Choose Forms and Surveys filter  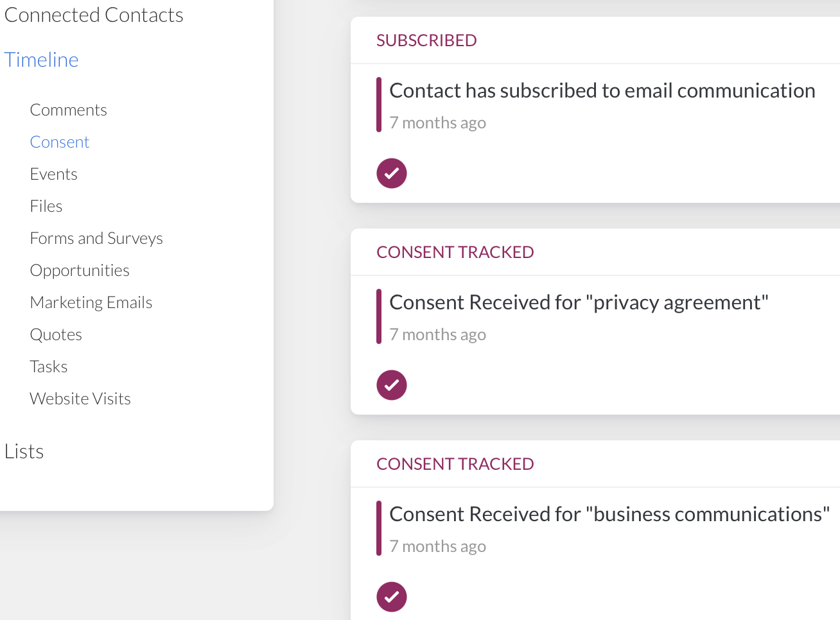tap(96, 238)
